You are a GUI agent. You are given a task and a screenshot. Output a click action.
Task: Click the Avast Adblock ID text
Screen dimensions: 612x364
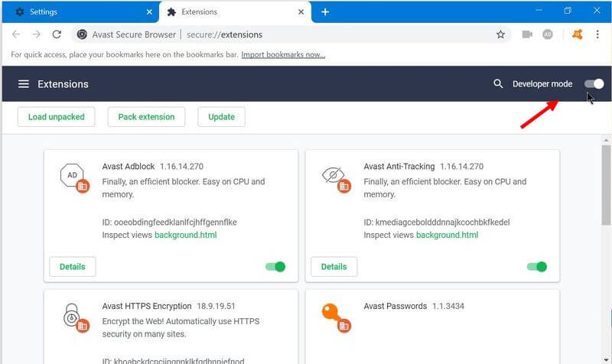coord(169,222)
